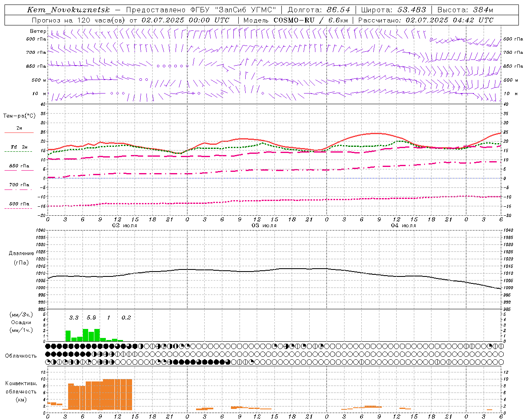Click the '700 гПа' wind level label on right
This screenshot has width=525, height=420.
(513, 52)
